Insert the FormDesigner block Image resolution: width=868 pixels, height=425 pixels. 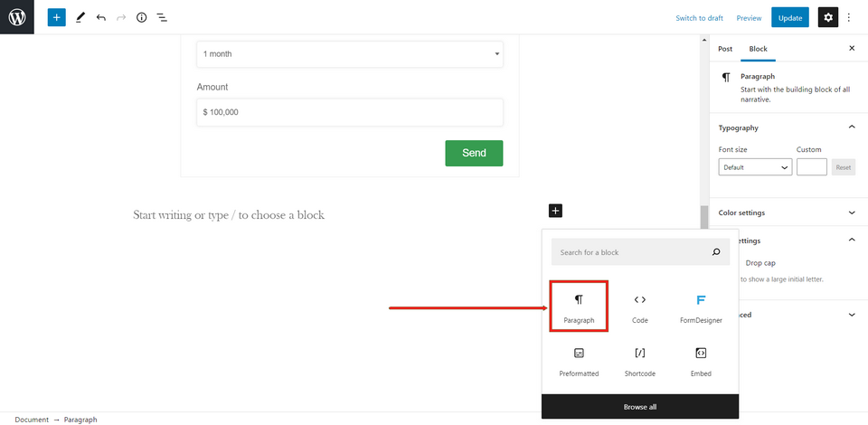701,307
